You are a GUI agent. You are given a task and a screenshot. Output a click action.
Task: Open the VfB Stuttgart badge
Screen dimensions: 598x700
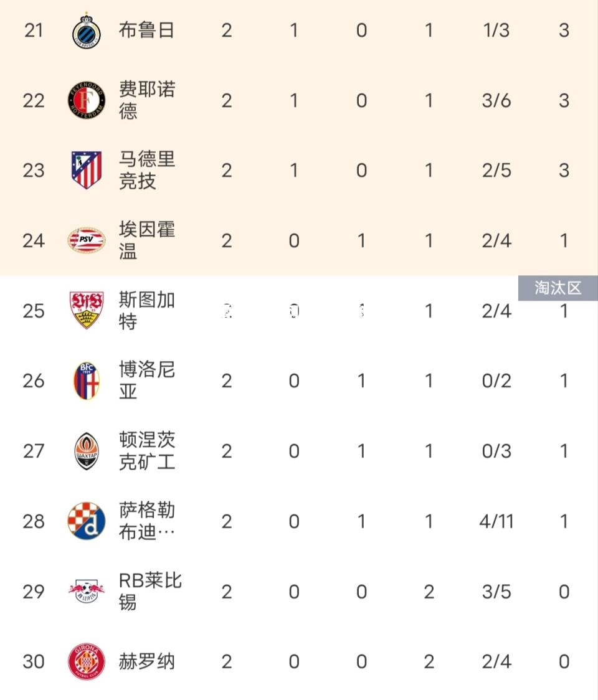(87, 310)
